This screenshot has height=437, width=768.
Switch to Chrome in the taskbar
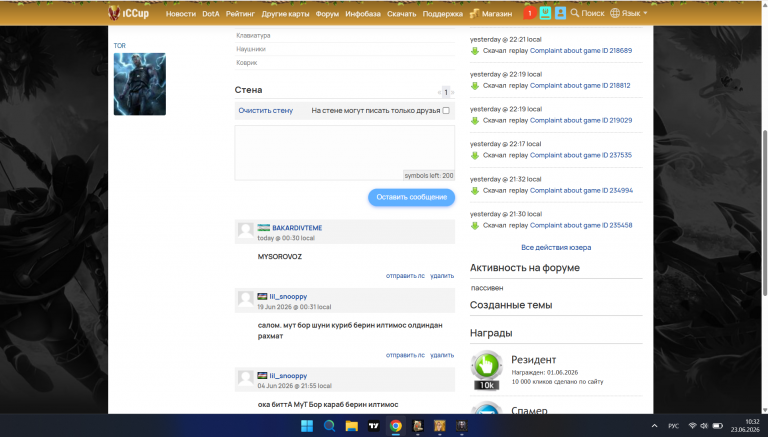(396, 426)
